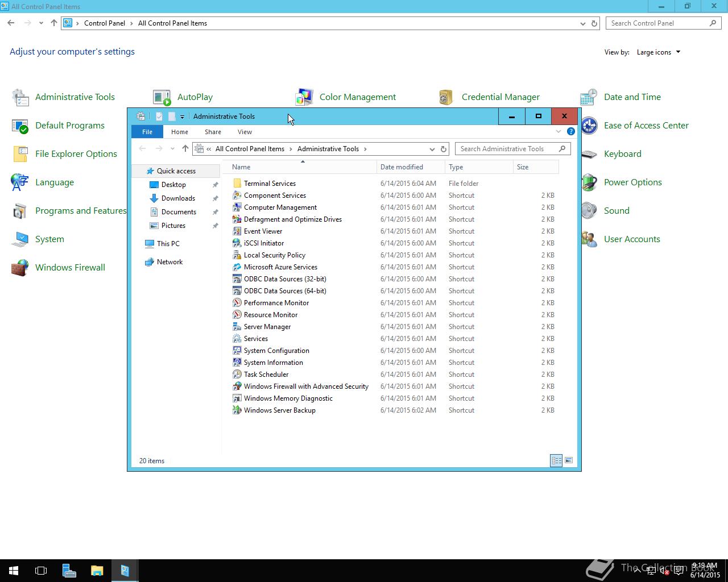Open Programs and Features icon
The height and width of the screenshot is (582, 728).
pos(20,211)
